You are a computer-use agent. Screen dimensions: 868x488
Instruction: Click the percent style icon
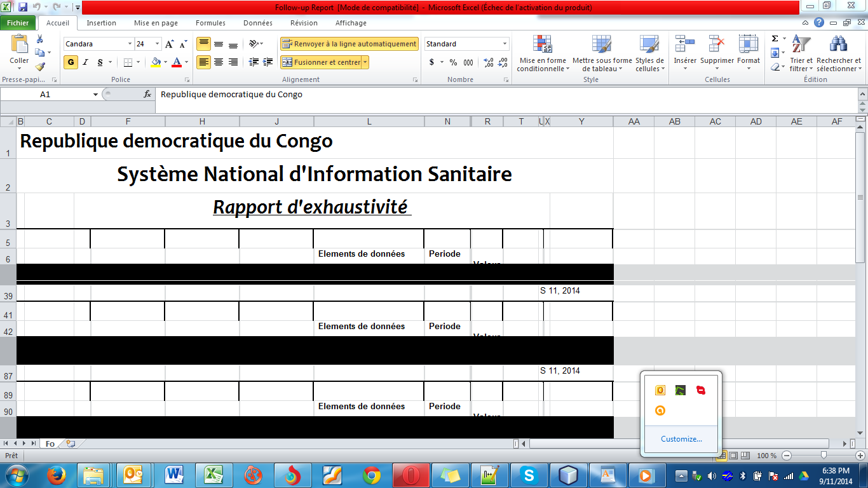(453, 62)
